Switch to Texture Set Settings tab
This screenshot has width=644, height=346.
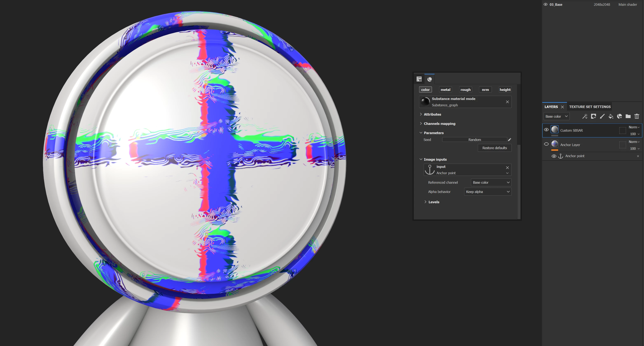[590, 107]
